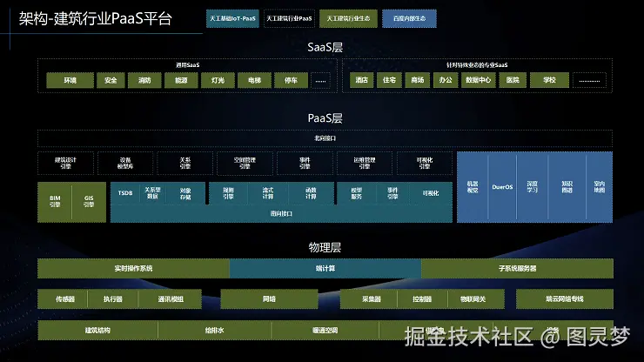
Task: Click the 给排水 block
Action: [x=214, y=331]
